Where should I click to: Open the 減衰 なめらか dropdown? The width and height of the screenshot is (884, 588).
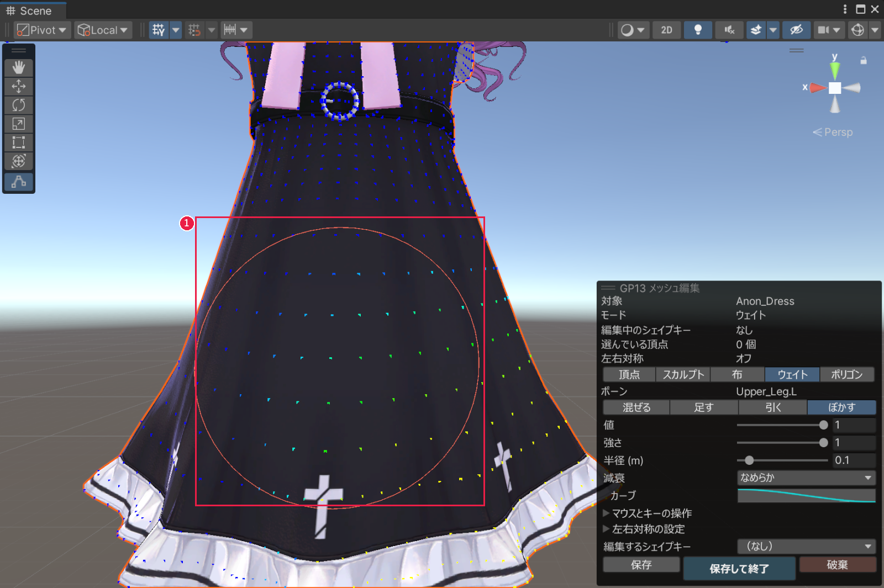pyautogui.click(x=806, y=478)
